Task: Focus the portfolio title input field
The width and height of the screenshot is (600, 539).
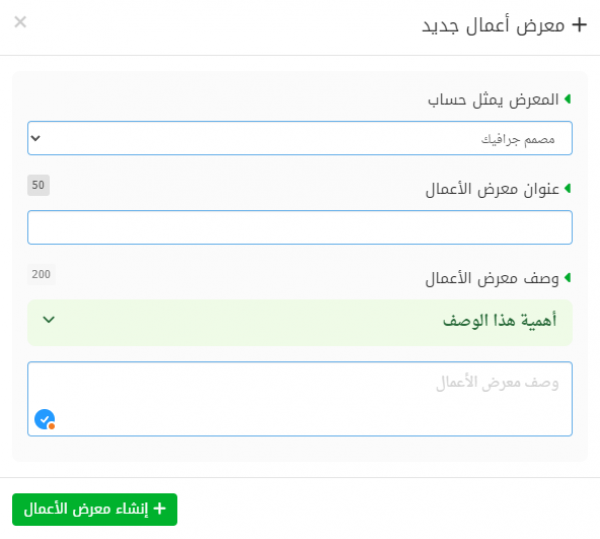Action: (x=300, y=227)
